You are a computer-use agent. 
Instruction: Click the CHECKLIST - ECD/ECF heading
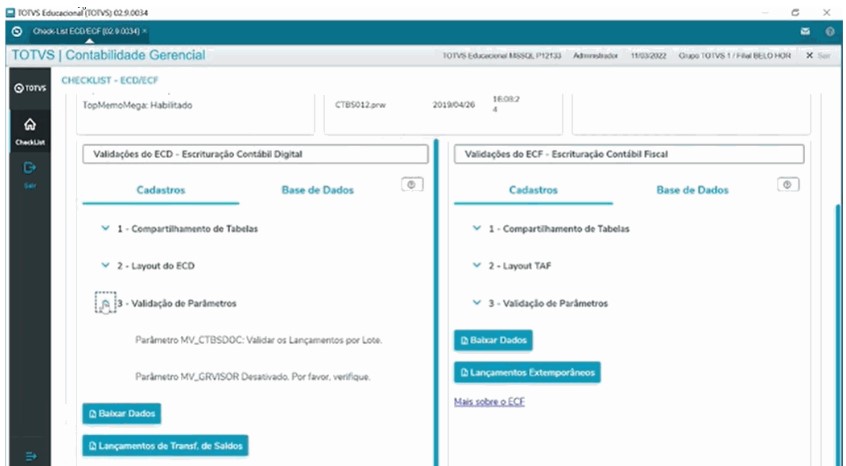pos(110,80)
